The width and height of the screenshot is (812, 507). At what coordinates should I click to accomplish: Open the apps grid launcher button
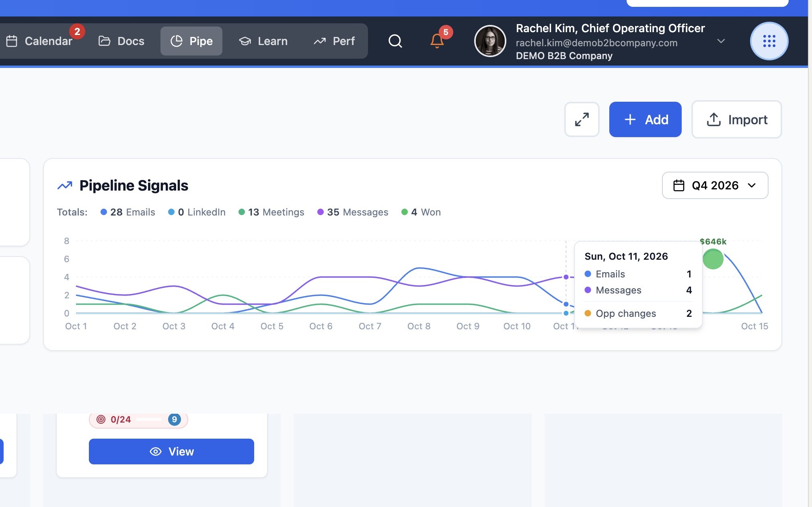point(769,41)
